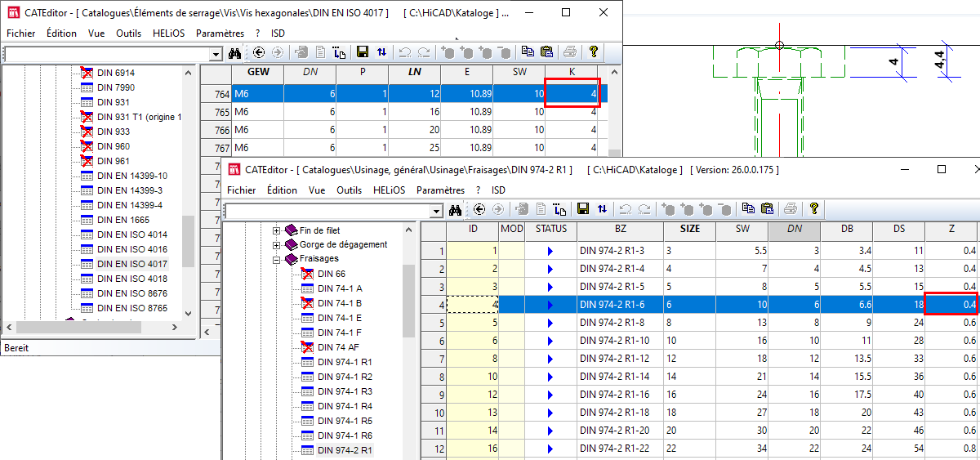
Task: Click the LN column header
Action: point(413,73)
